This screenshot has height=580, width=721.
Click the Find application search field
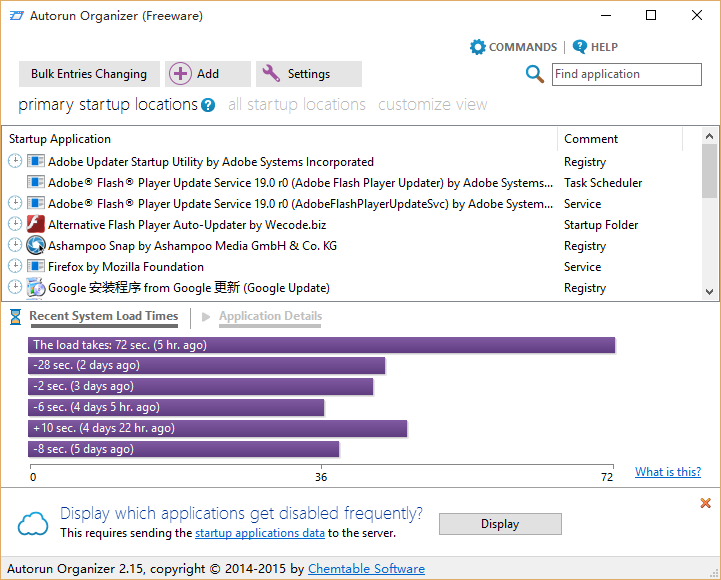coord(626,74)
